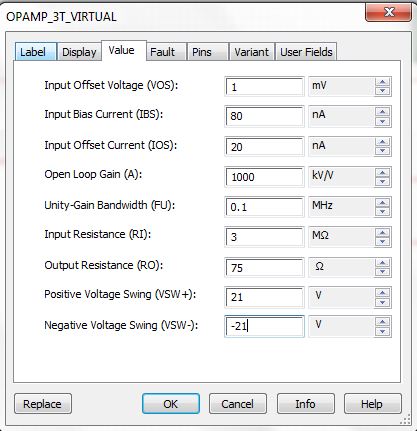Screen dimensions: 417x431
Task: Focus the Positive Voltage Swing value field
Action: tap(264, 297)
